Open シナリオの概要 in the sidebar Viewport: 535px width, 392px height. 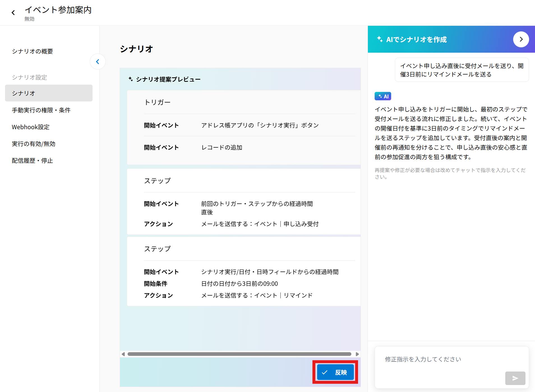coord(32,51)
